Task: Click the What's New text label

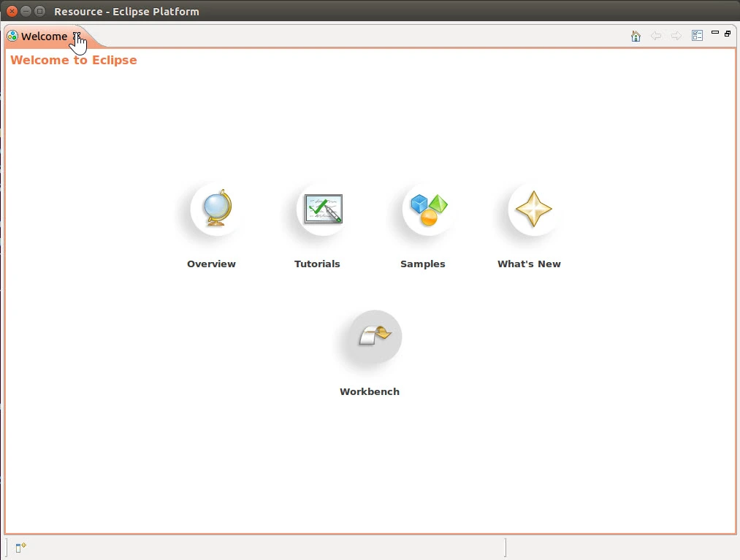Action: tap(529, 264)
